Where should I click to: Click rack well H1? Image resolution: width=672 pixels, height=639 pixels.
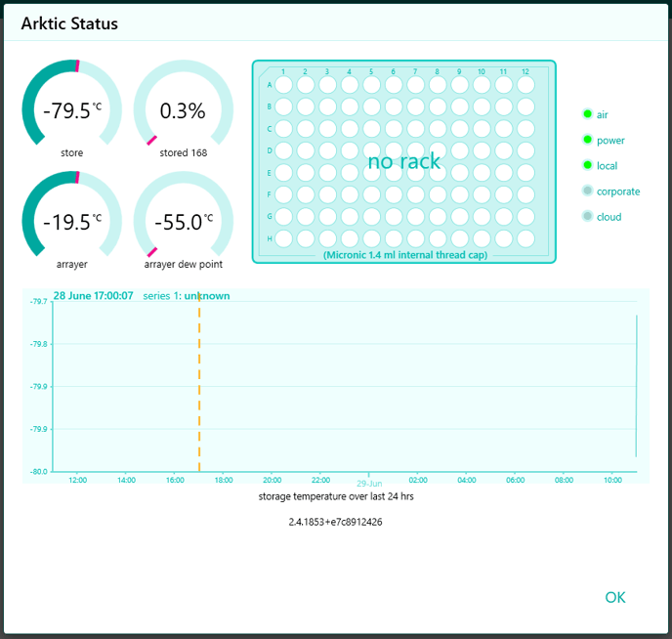pos(283,238)
